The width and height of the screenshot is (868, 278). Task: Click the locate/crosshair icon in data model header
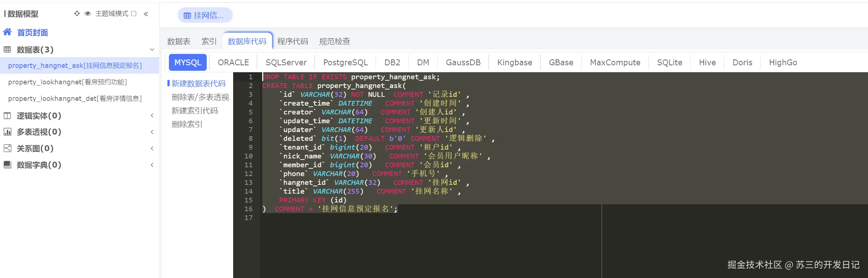tap(77, 14)
